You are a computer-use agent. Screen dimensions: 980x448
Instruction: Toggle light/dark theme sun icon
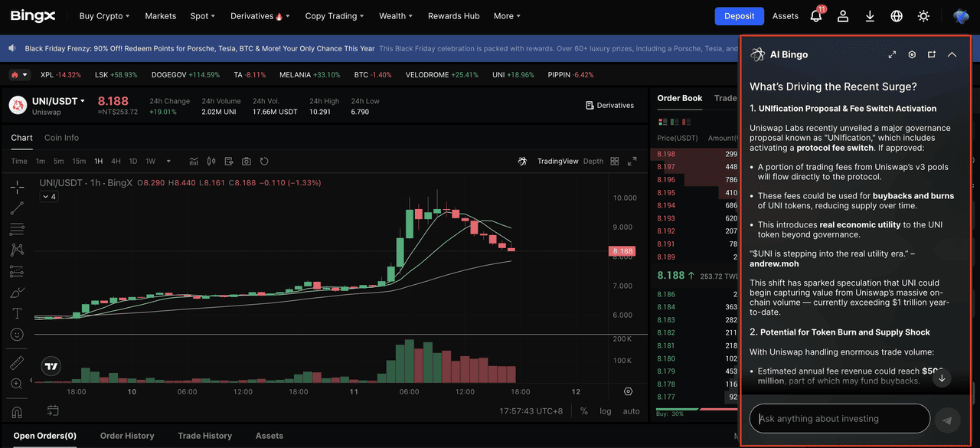924,16
